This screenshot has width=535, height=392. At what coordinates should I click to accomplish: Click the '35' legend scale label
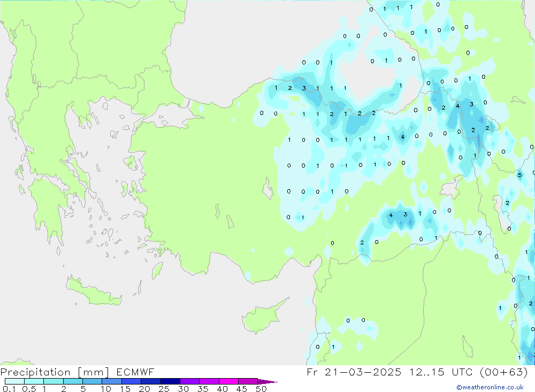click(203, 389)
